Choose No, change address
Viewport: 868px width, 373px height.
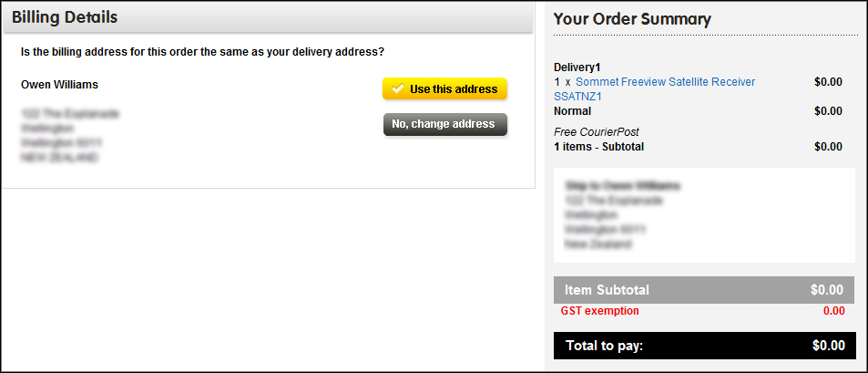[444, 125]
